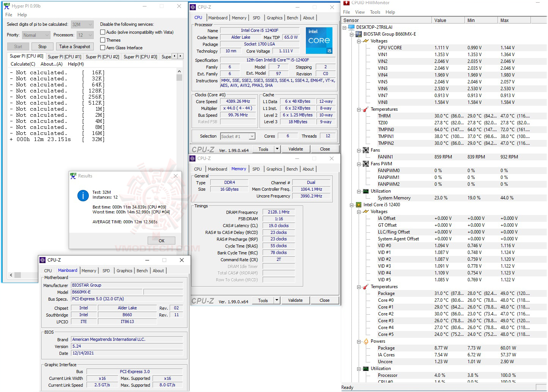Click the left tab-scroll arrow in Hyper PI

175,56
